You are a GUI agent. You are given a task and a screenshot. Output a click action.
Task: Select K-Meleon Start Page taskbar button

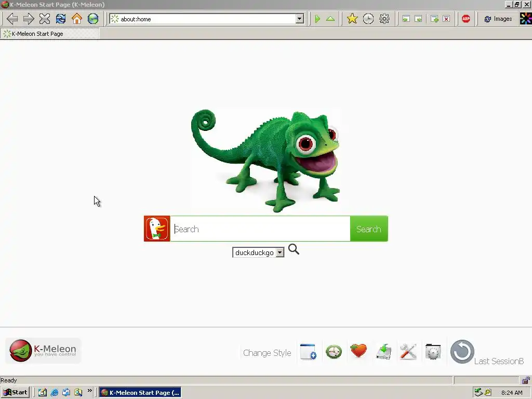click(x=140, y=393)
